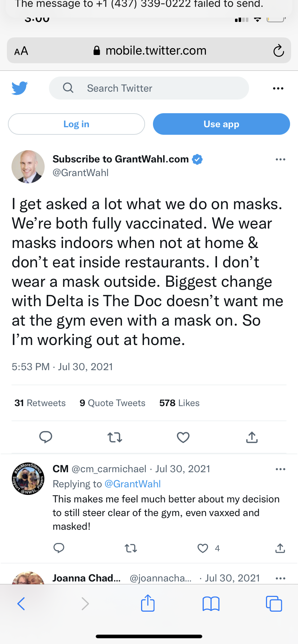Retweet CM's reply tweet

click(x=131, y=548)
